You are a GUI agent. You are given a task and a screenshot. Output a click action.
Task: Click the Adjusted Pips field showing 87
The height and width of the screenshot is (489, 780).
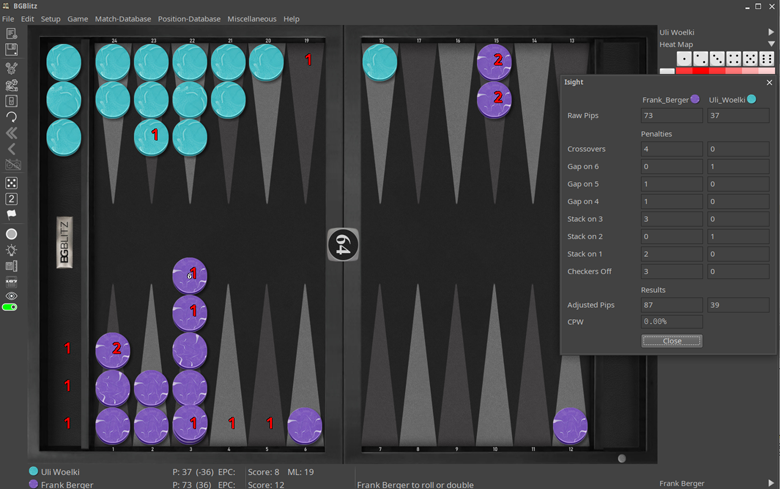click(x=670, y=305)
